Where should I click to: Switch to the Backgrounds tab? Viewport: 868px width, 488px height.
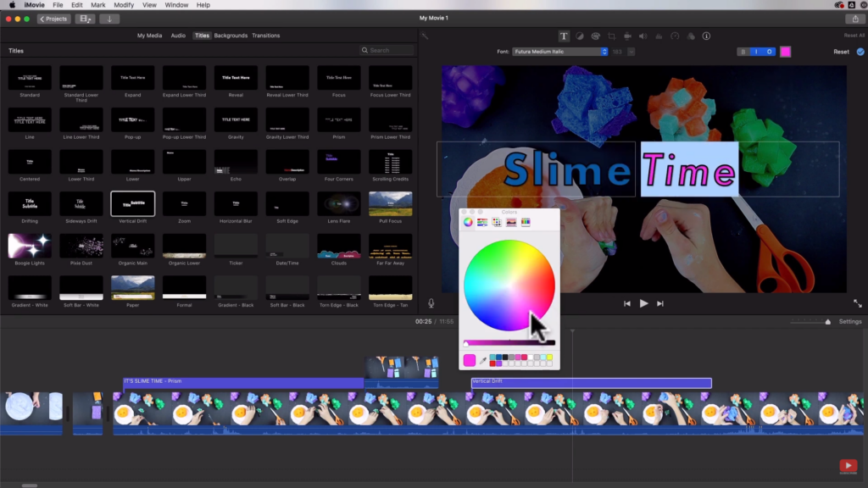[231, 36]
